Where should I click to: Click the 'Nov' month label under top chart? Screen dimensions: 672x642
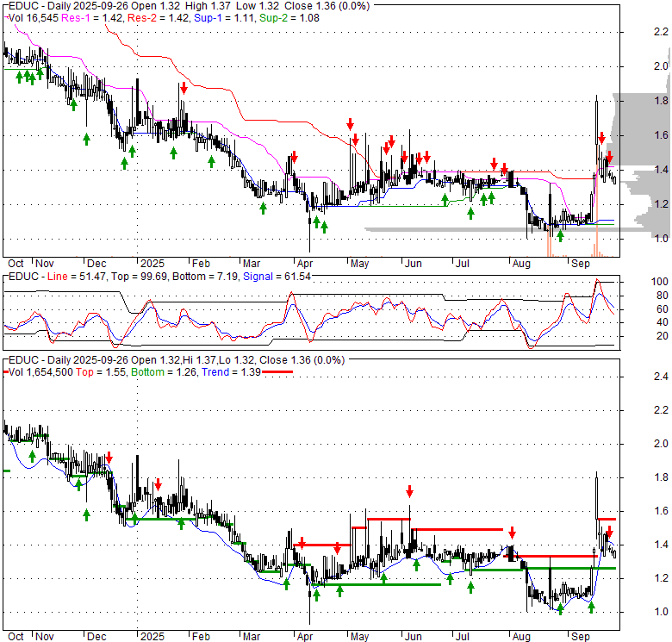pyautogui.click(x=45, y=264)
